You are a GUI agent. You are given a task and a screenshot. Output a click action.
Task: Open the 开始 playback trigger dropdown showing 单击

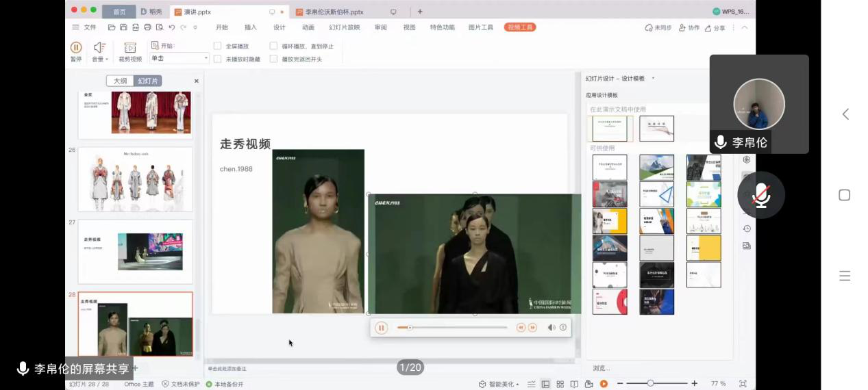179,59
